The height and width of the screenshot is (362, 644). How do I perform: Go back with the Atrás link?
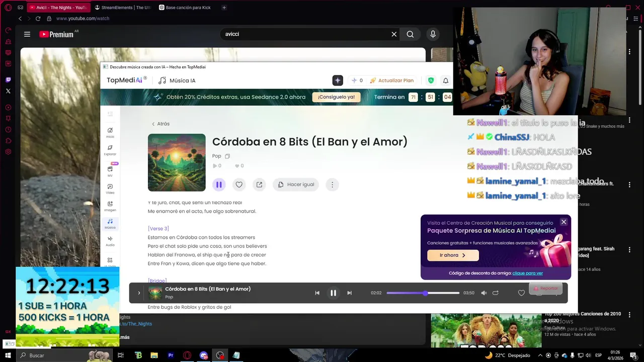point(160,124)
